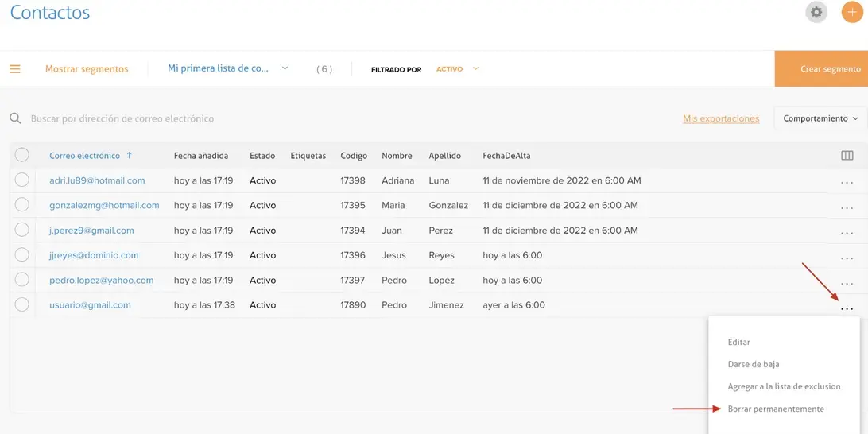Open the settings gear icon
The height and width of the screenshot is (434, 868).
816,12
